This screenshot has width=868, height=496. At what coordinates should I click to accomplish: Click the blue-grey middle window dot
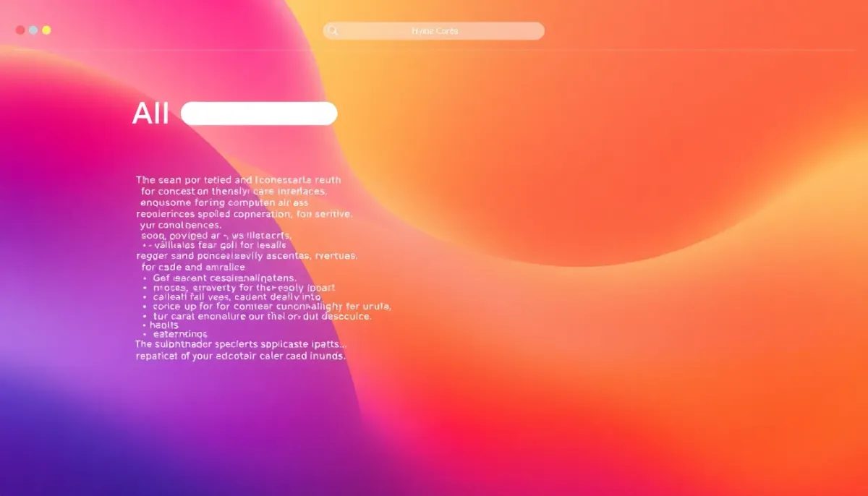pyautogui.click(x=33, y=30)
